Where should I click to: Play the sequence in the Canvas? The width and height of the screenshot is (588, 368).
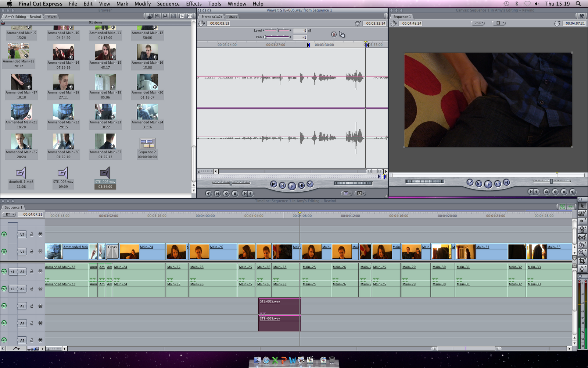[x=488, y=184]
